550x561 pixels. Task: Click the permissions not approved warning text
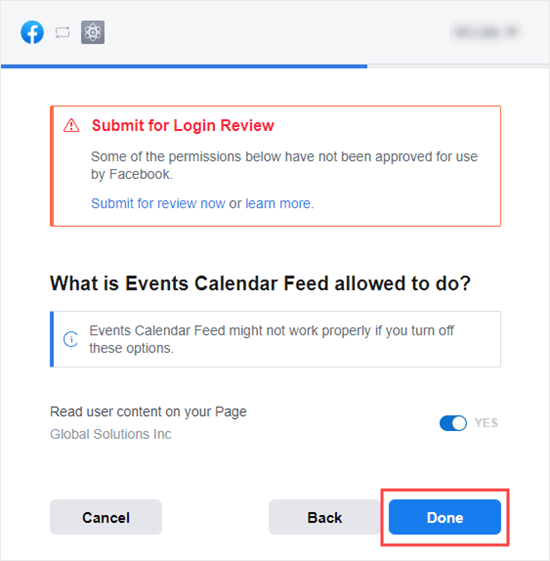click(x=284, y=165)
